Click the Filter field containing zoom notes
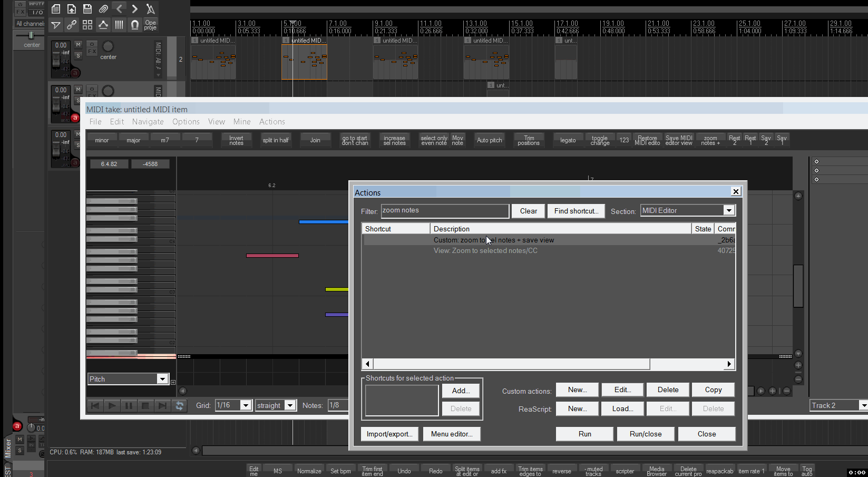Viewport: 868px width, 477px height. point(445,211)
